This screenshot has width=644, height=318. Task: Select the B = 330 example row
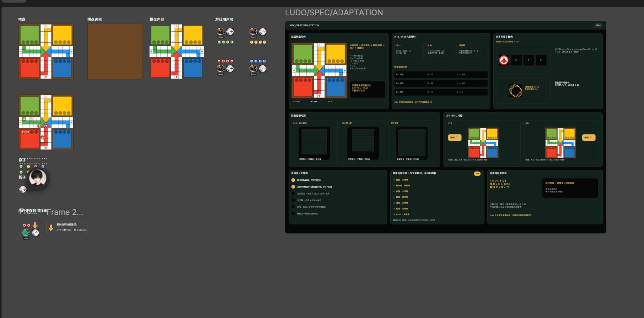[x=441, y=74]
